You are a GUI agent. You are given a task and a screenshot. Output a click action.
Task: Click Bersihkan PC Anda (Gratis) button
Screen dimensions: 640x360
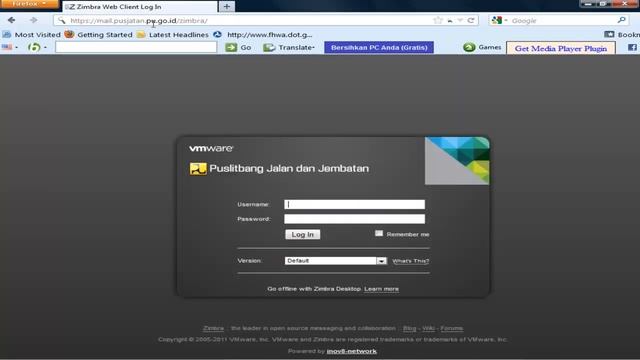point(379,47)
